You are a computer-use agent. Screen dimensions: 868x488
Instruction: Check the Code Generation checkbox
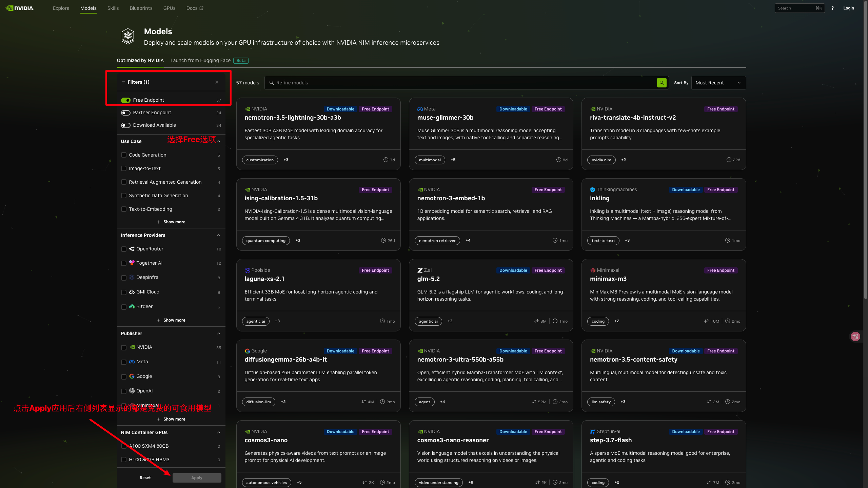[124, 155]
